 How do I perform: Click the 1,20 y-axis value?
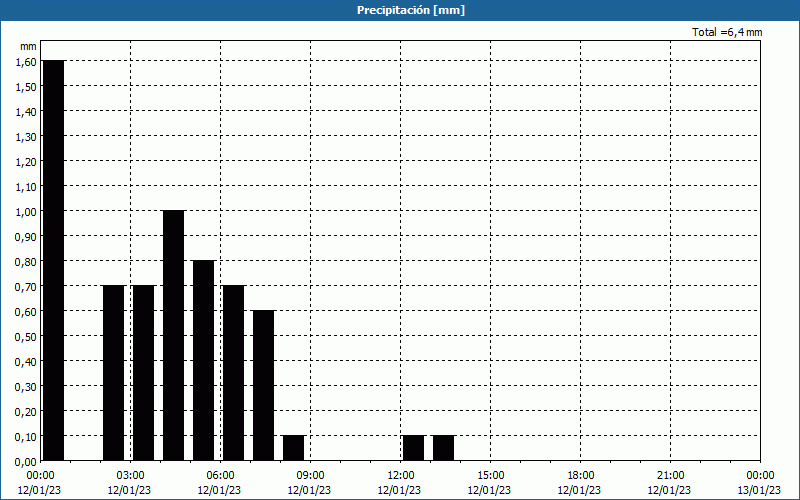[x=27, y=161]
